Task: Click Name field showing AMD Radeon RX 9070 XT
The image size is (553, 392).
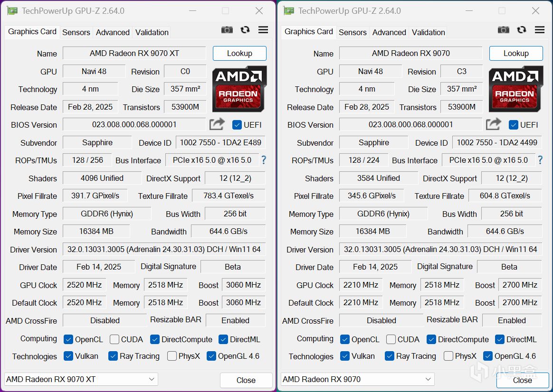Action: [134, 54]
